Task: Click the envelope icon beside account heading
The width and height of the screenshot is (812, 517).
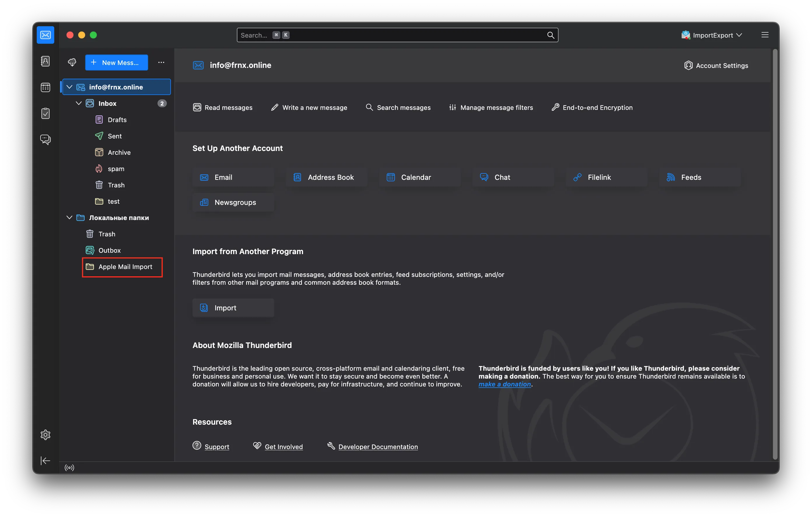Action: tap(198, 65)
